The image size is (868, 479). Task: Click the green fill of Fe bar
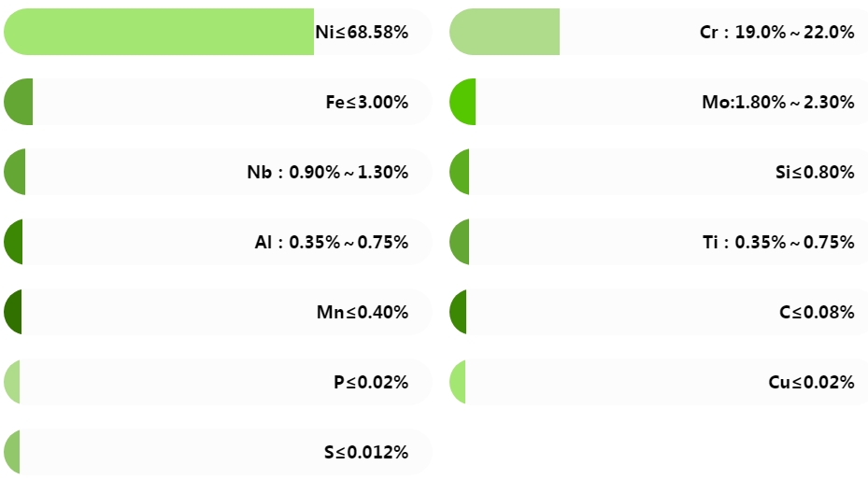19,102
